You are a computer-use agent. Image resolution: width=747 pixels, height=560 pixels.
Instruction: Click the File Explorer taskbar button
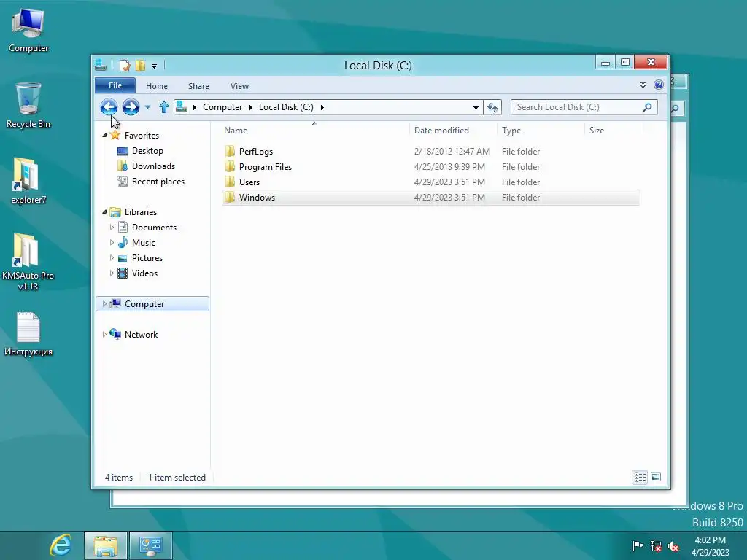(x=106, y=545)
